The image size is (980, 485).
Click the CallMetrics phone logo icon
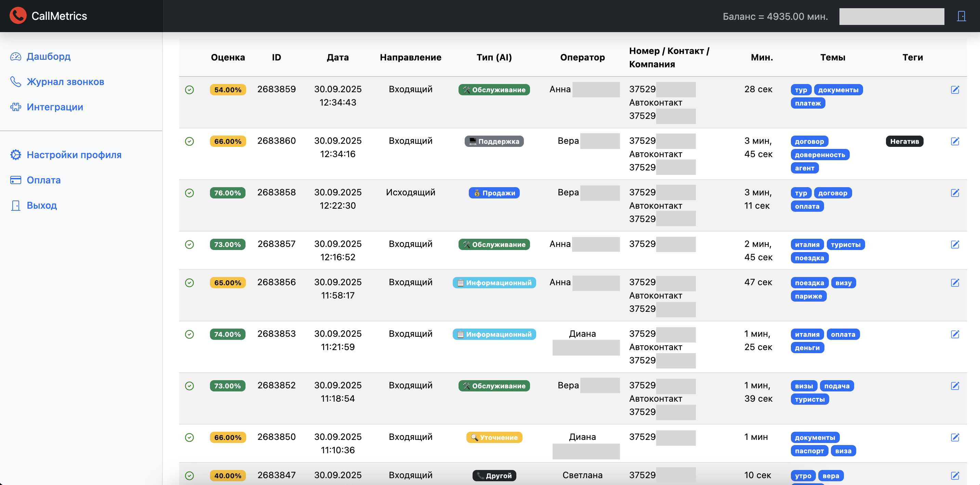(18, 16)
